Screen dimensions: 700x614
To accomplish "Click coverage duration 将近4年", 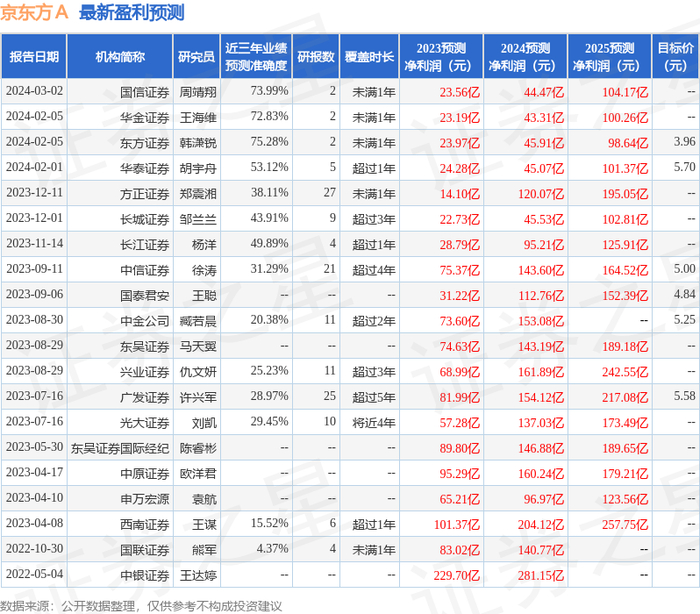I will pyautogui.click(x=374, y=423).
